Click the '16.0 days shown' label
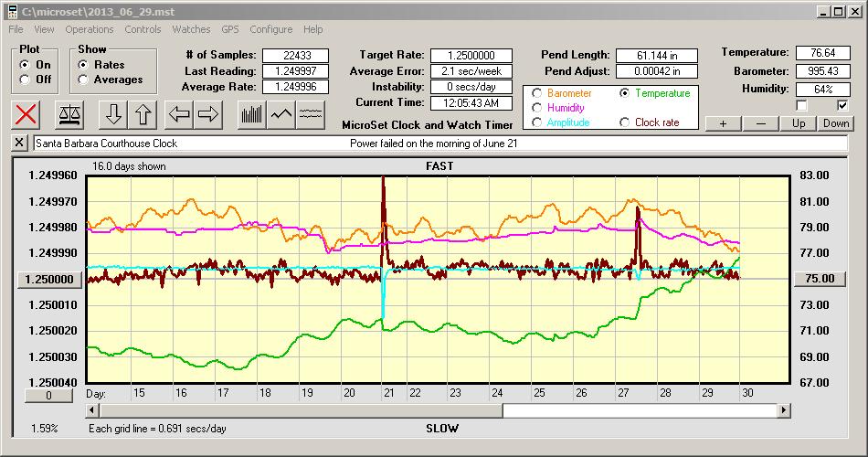Viewport: 868px width, 457px height. [129, 166]
